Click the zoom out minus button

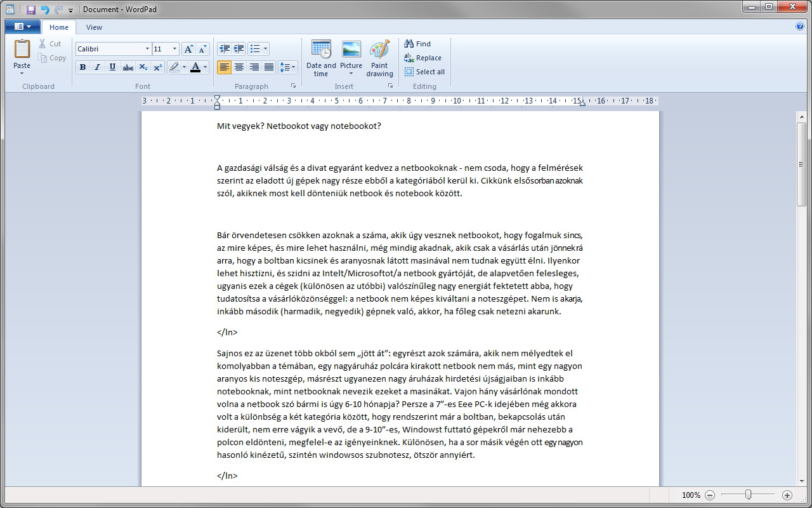click(x=710, y=495)
